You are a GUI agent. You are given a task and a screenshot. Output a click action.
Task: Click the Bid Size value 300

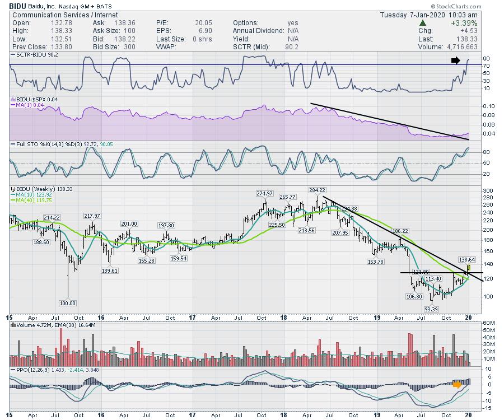(129, 47)
